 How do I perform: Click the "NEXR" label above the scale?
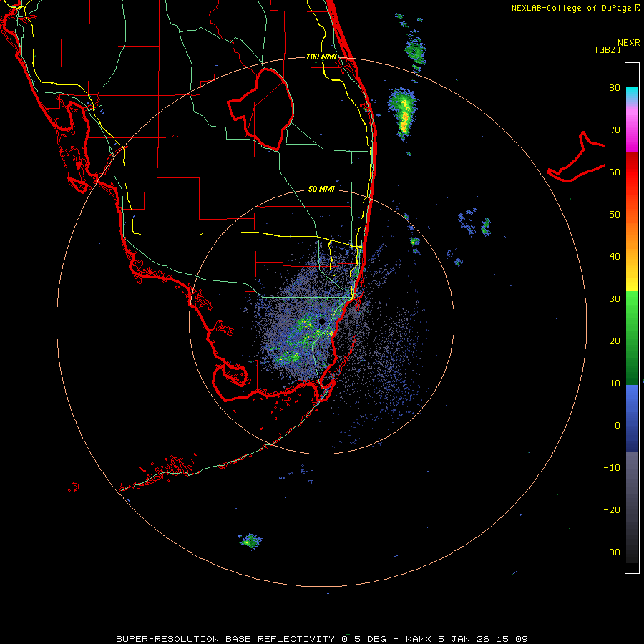[628, 43]
